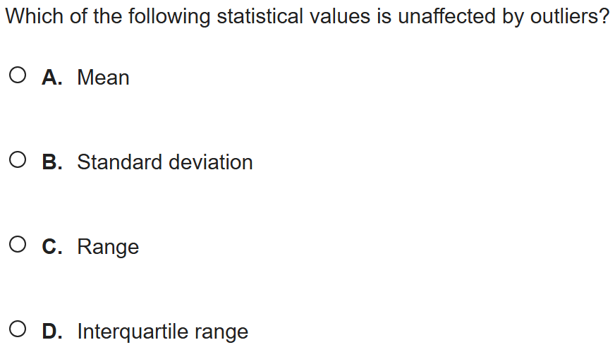
Task: Click the bold letter C label
Action: [x=51, y=246]
